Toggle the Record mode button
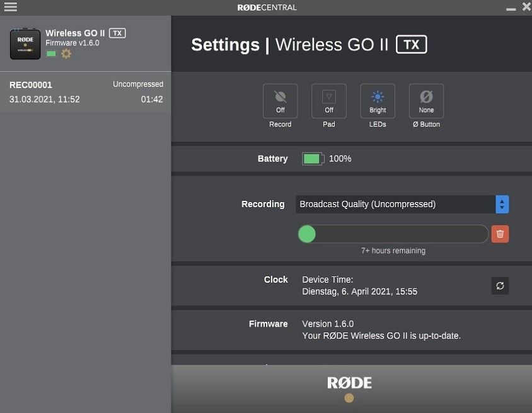532x413 pixels. (x=280, y=101)
